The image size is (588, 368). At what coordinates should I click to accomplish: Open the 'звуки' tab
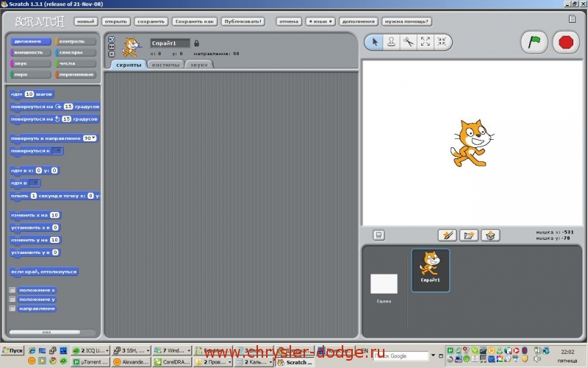(198, 65)
